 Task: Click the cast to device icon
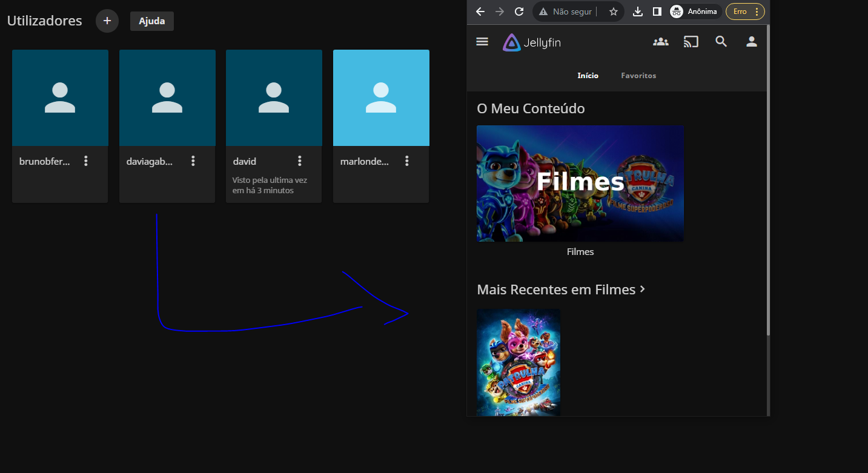[691, 42]
